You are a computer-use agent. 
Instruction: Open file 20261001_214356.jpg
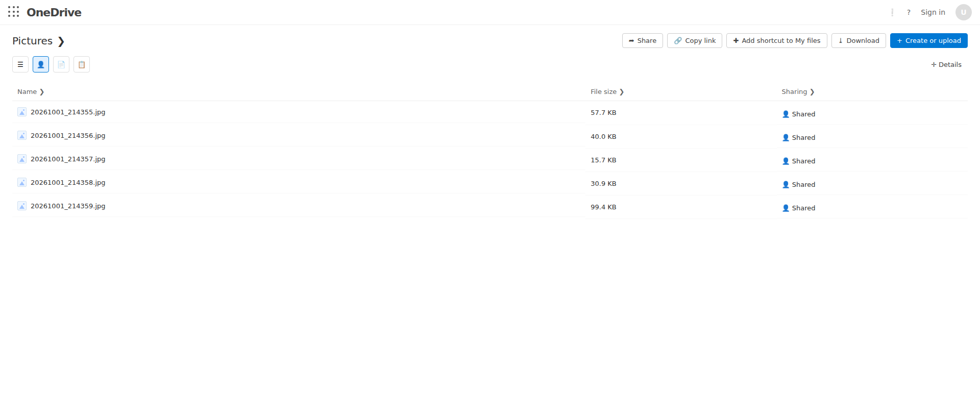coord(68,135)
